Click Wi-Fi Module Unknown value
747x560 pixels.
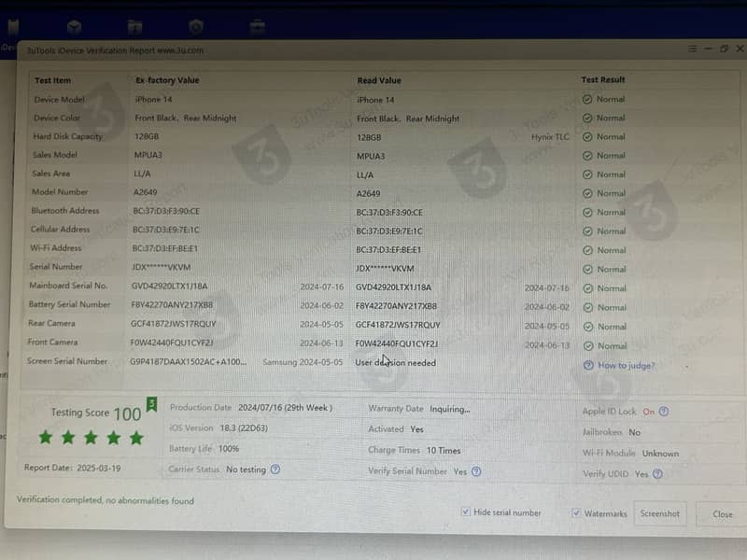tap(660, 454)
